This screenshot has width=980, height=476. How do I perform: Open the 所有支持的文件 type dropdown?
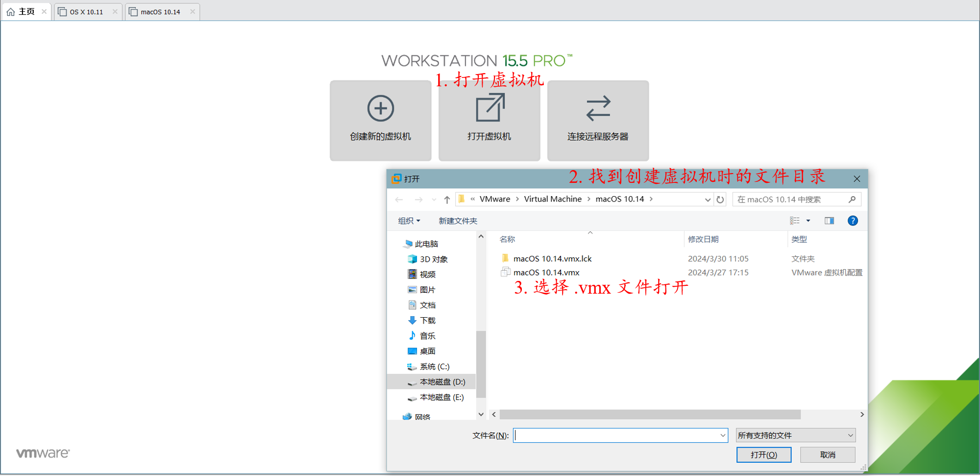pyautogui.click(x=796, y=435)
